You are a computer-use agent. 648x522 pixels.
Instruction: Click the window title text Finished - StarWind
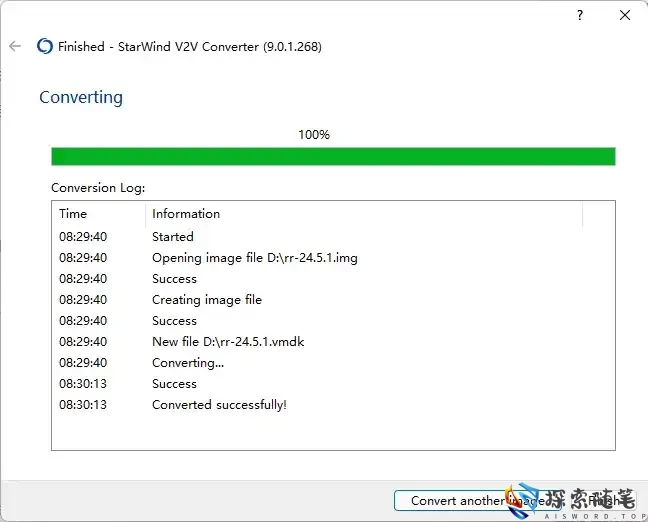[190, 46]
